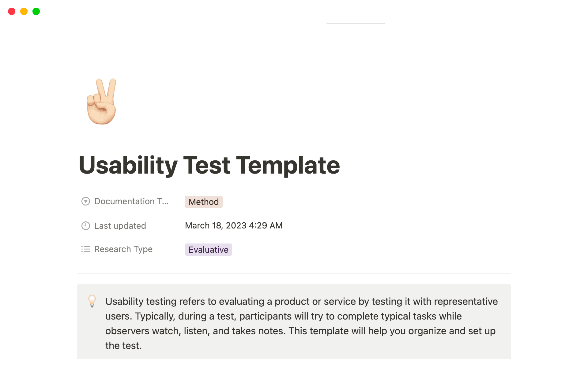This screenshot has height=368, width=588.
Task: Click the March 18, 2023 date value
Action: pyautogui.click(x=234, y=225)
